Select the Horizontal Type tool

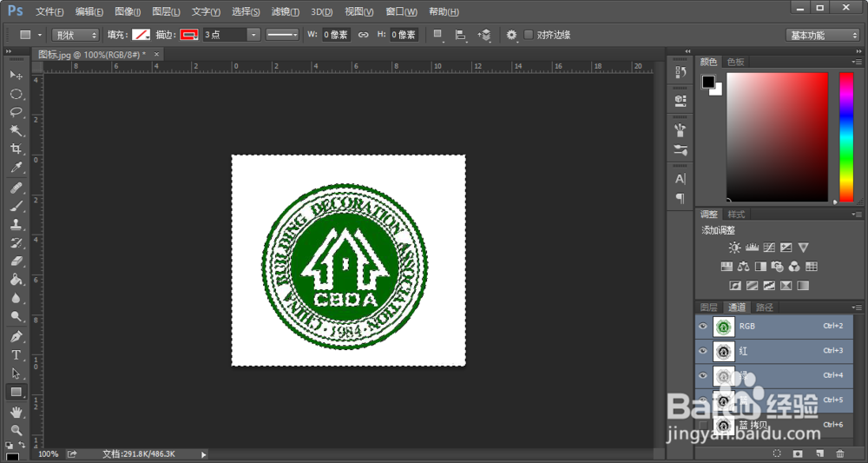(x=16, y=355)
